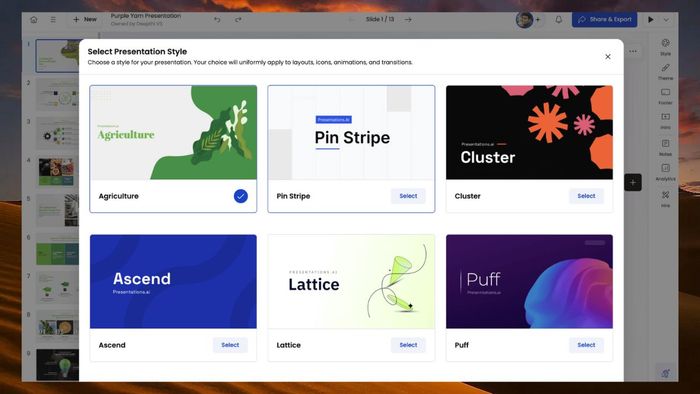
Task: Open slide 5 thumbnail in slide panel
Action: click(58, 210)
